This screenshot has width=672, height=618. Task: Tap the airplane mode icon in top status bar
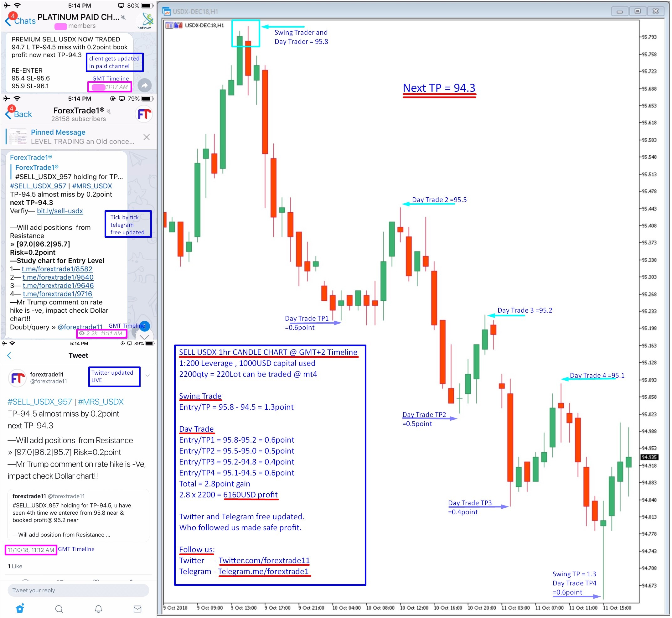point(7,5)
